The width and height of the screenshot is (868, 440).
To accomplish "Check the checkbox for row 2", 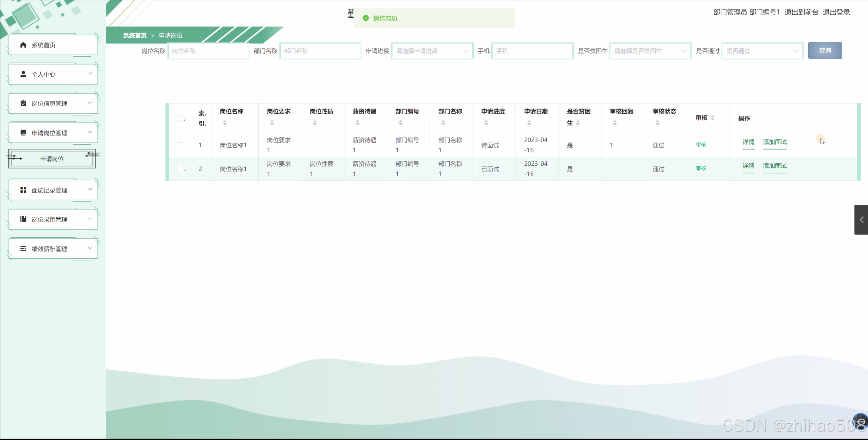I will coord(181,169).
